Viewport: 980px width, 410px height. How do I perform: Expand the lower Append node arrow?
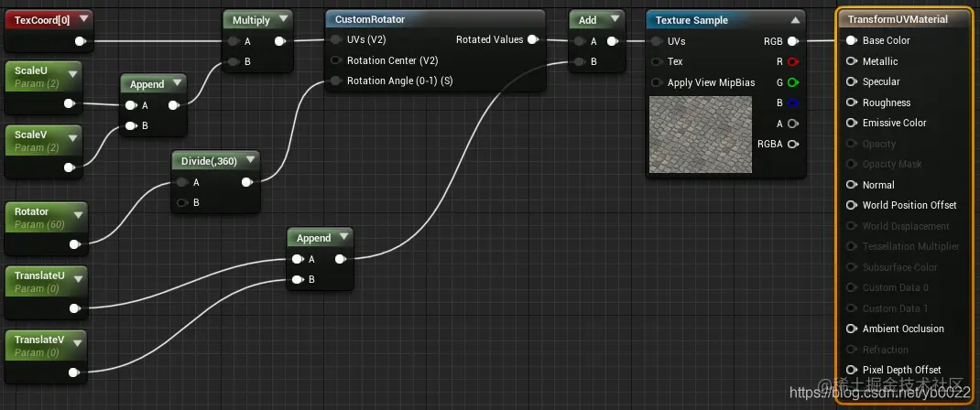(343, 237)
